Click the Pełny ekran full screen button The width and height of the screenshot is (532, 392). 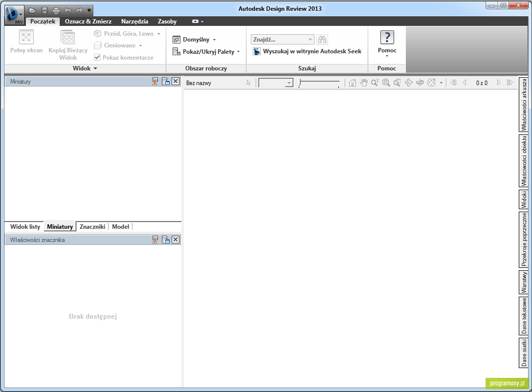(26, 42)
